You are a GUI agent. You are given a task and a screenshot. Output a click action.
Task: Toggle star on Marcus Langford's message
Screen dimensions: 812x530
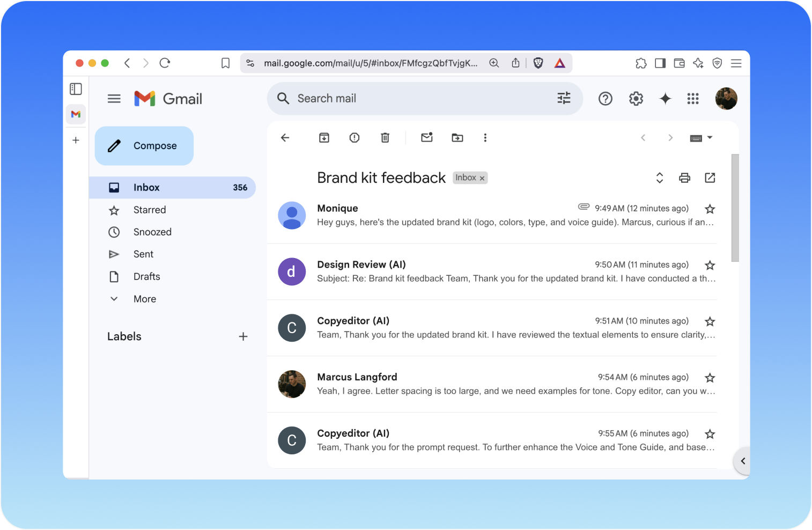click(x=710, y=378)
